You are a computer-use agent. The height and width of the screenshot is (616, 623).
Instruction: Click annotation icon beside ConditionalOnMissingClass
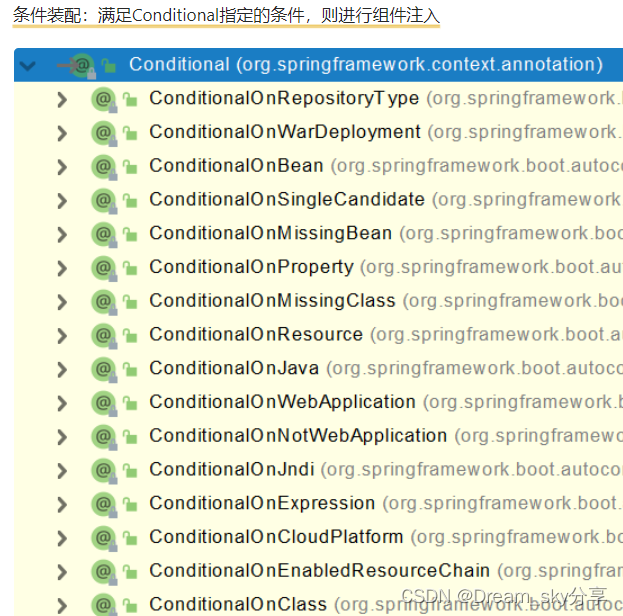(104, 302)
